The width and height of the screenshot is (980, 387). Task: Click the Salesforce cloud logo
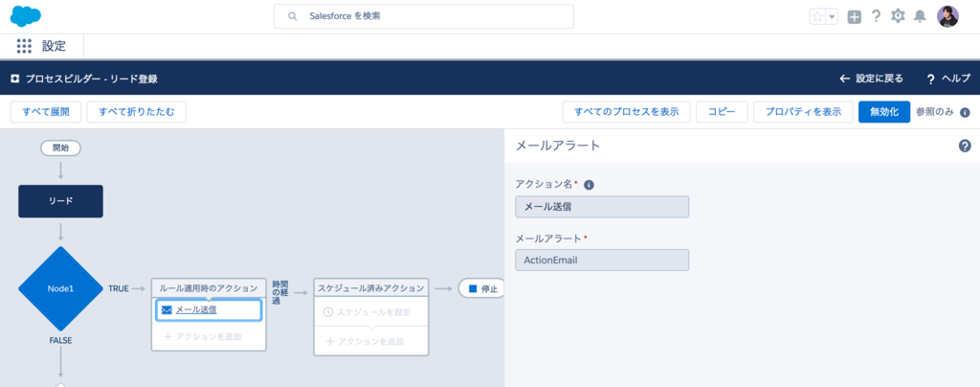coord(26,15)
